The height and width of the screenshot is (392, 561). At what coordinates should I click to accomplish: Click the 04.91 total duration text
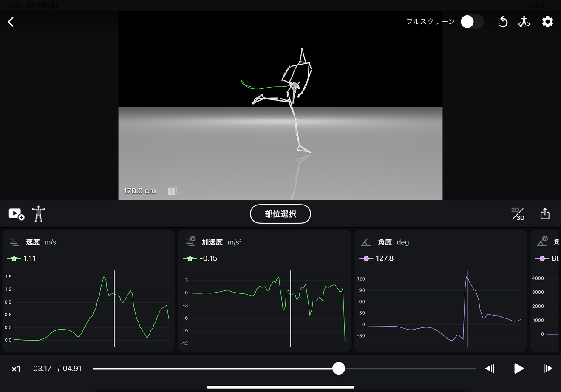click(72, 369)
